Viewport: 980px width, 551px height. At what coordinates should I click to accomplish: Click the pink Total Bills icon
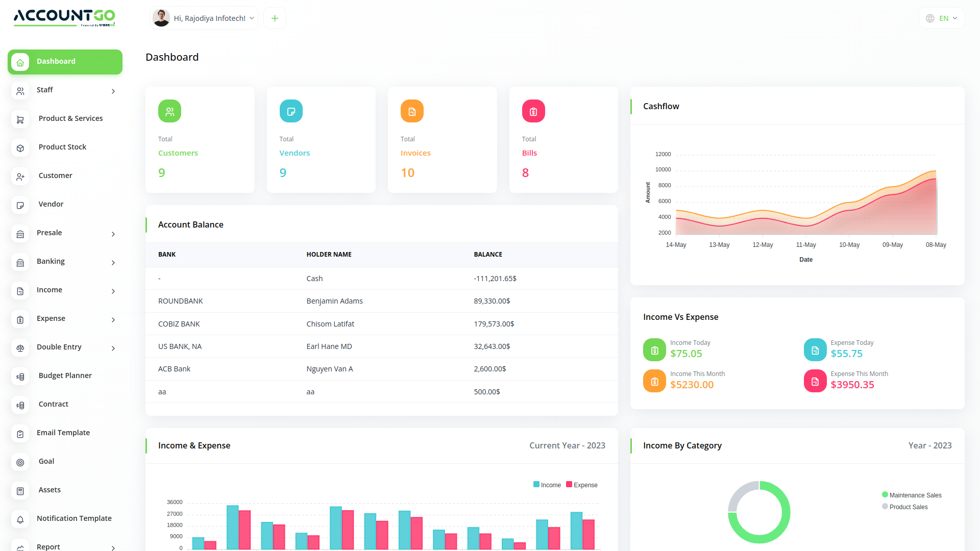533,111
